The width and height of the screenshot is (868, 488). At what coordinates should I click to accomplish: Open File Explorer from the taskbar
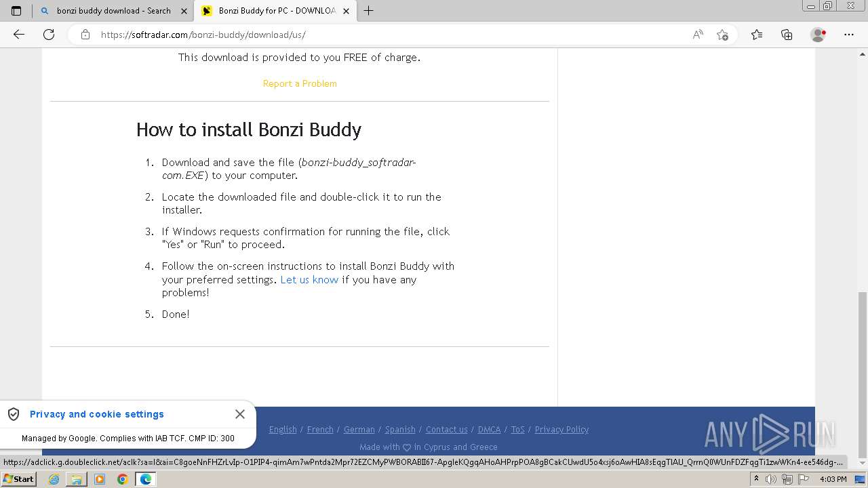pos(77,479)
